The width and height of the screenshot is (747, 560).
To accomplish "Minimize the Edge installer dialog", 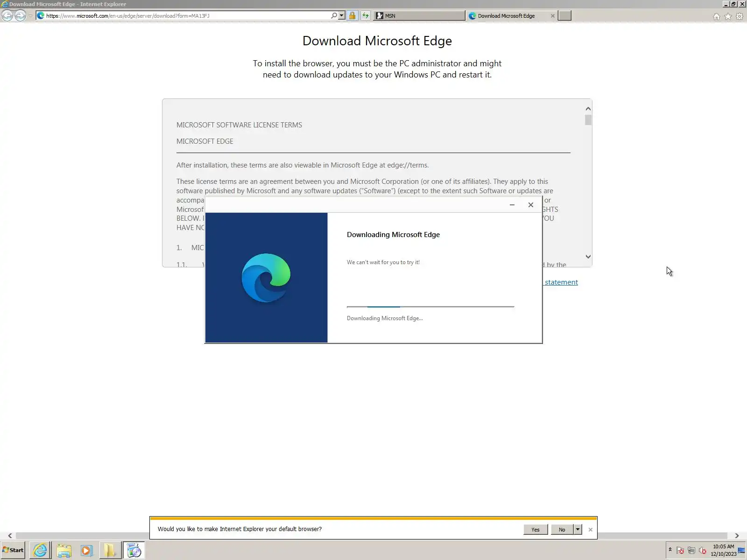I will pos(512,204).
